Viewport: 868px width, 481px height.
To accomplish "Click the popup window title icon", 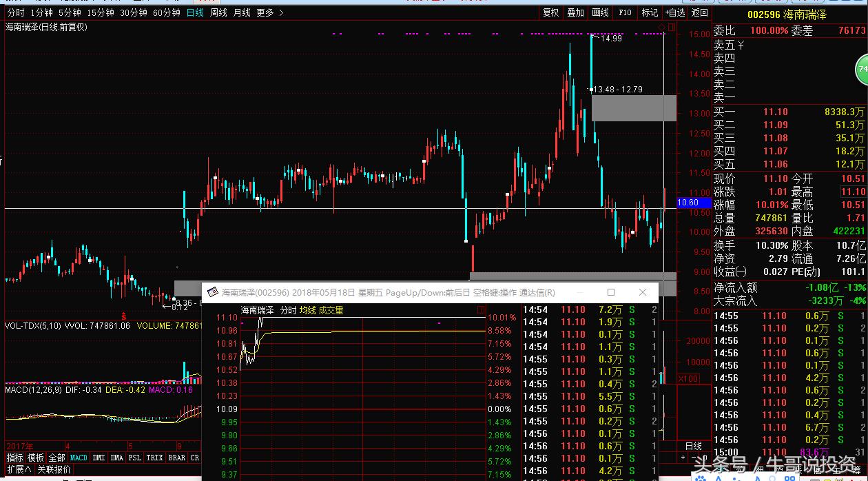I will click(212, 292).
